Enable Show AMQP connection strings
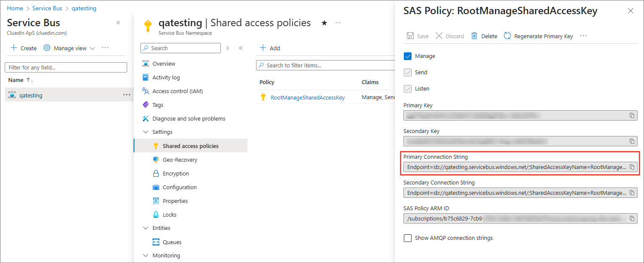This screenshot has height=263, width=644. 408,238
